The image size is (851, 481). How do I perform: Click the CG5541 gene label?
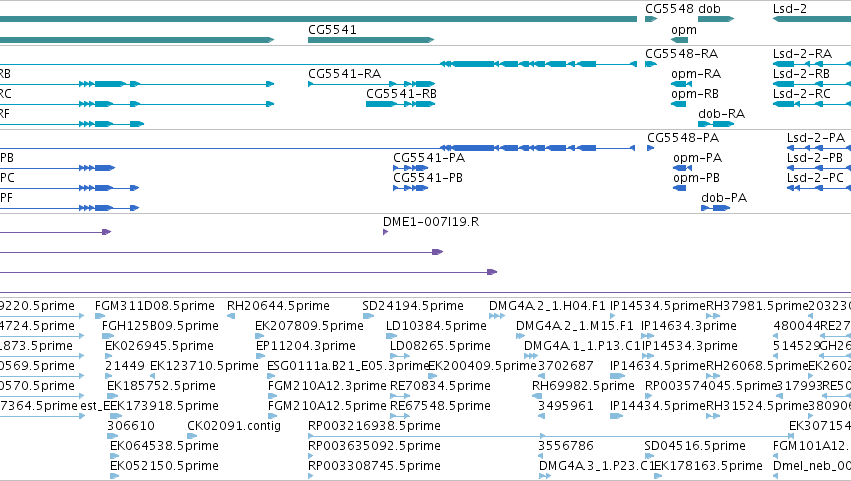tap(332, 30)
